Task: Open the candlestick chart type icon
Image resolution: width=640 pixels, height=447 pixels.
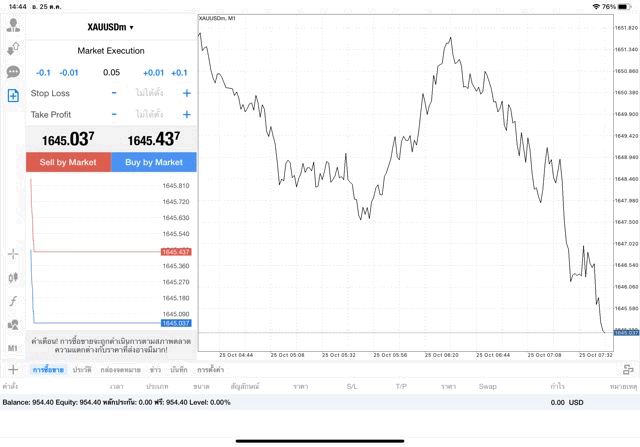Action: click(x=13, y=278)
